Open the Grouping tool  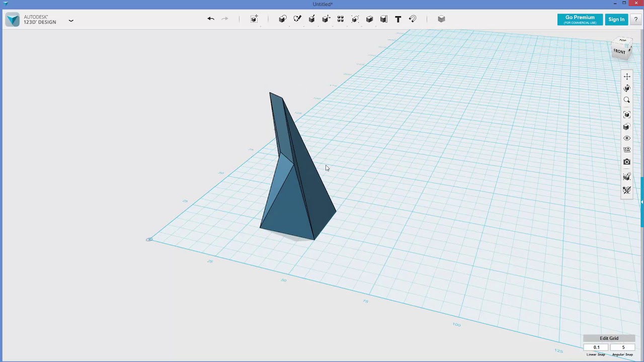[355, 19]
